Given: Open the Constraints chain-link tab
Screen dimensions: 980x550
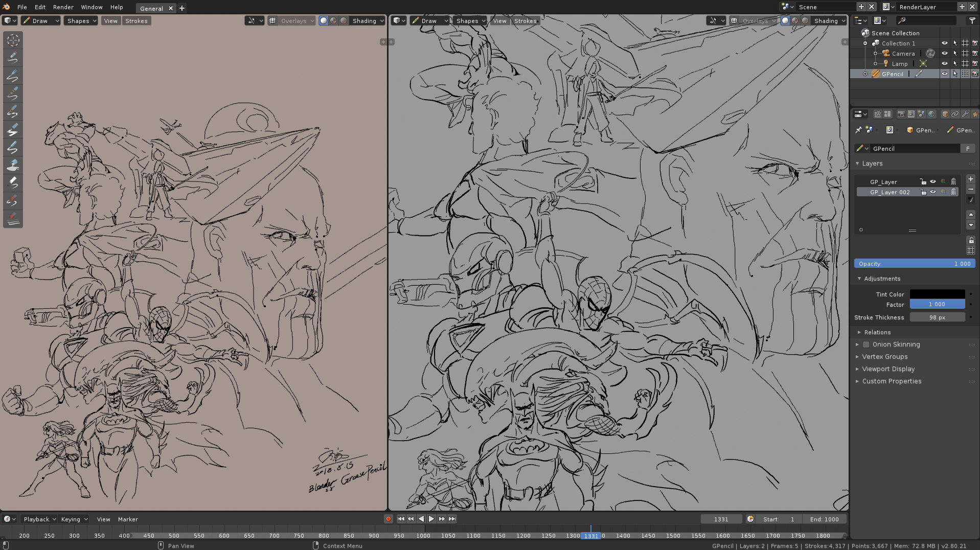Looking at the screenshot, I should [955, 114].
